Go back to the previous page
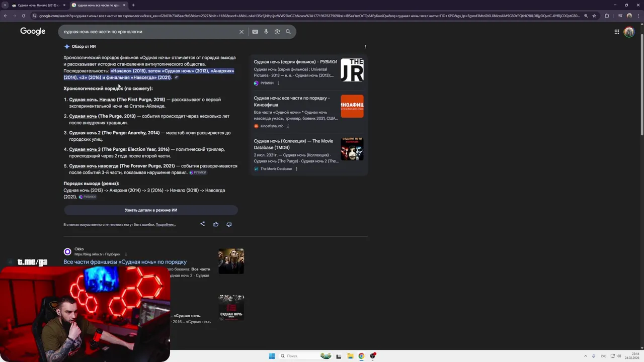 (6, 16)
